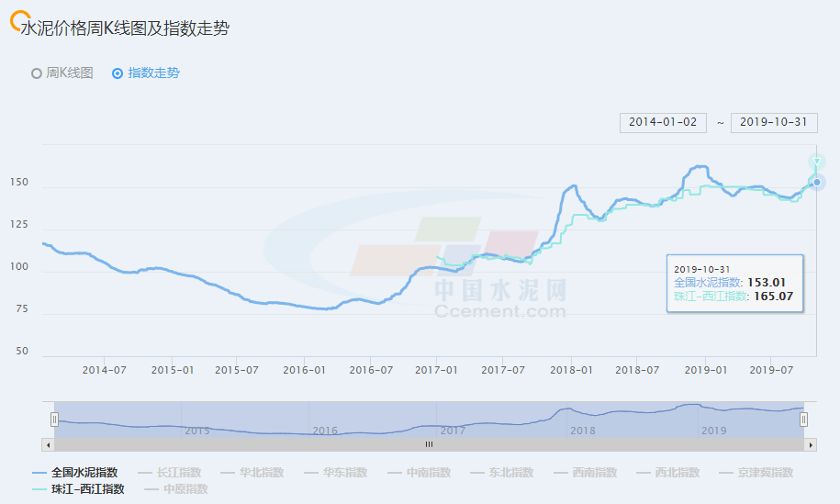Click the right handle of the range slider
Viewport: 840px width, 504px height.
click(x=804, y=420)
